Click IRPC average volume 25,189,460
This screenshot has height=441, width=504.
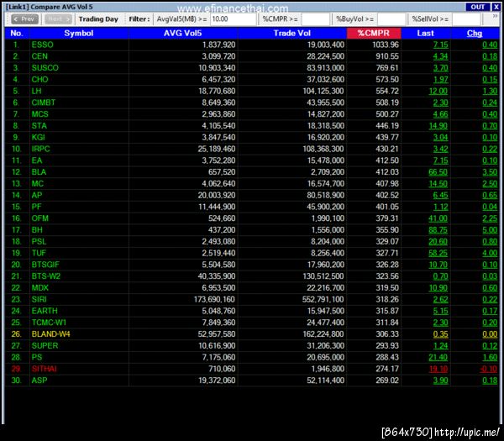(x=217, y=149)
